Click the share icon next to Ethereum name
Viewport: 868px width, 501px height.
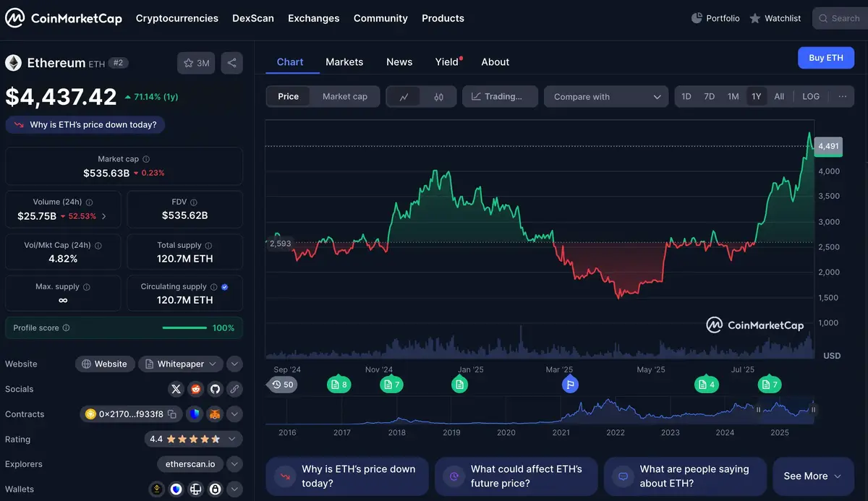click(231, 64)
